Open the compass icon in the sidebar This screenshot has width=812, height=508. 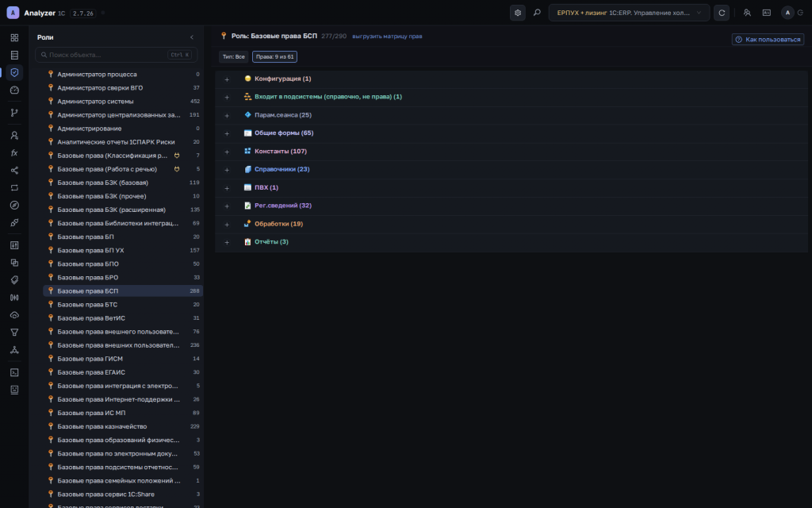(14, 206)
